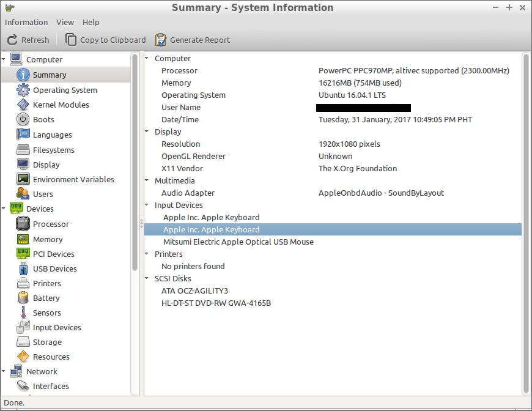Open the Operating System gear icon
The height and width of the screenshot is (411, 532).
point(23,90)
